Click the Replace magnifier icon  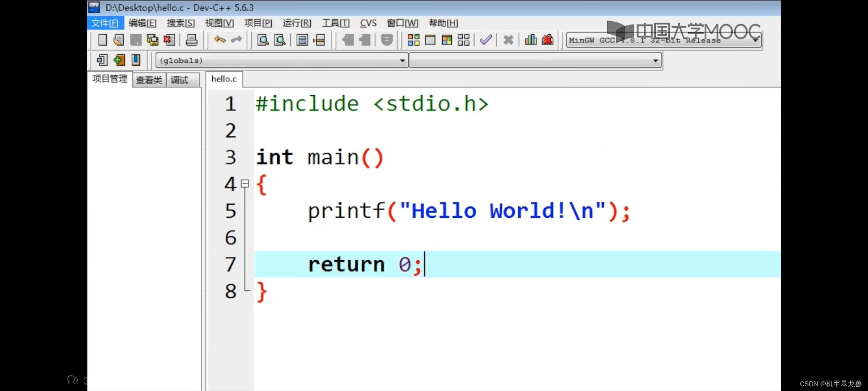pyautogui.click(x=280, y=40)
